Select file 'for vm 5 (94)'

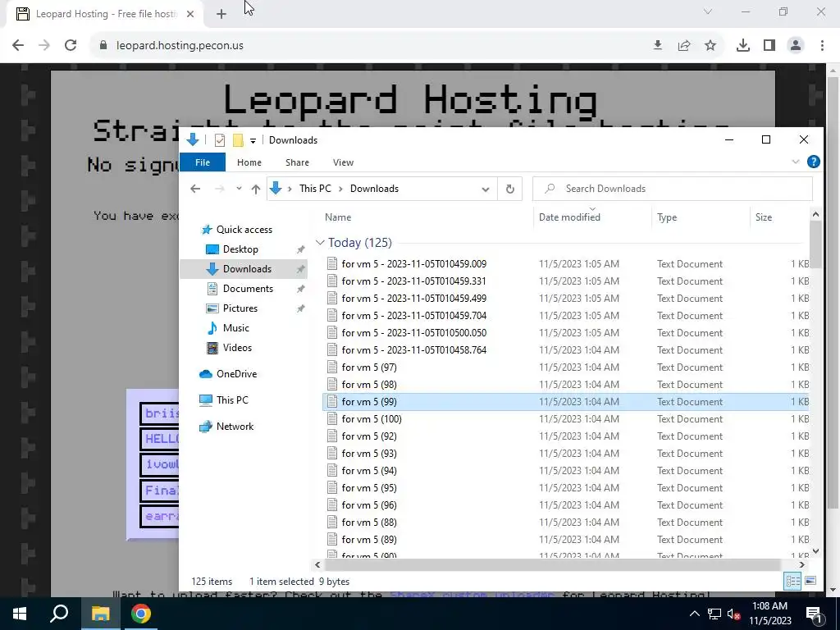click(x=369, y=471)
